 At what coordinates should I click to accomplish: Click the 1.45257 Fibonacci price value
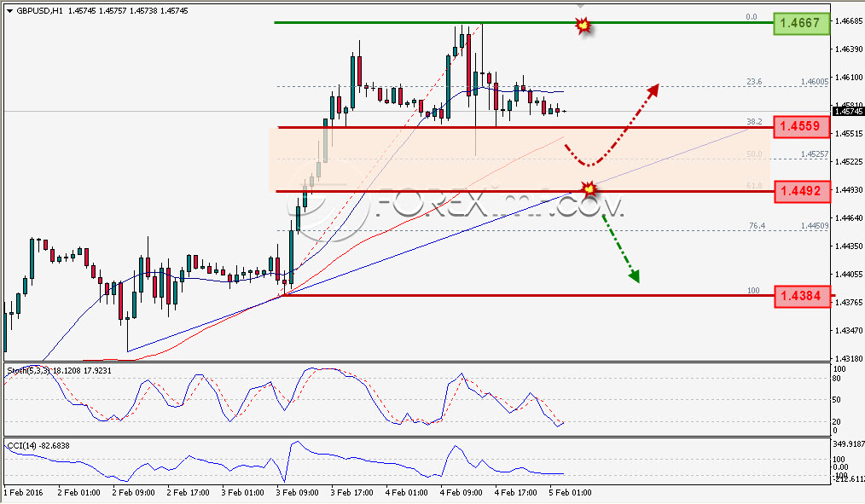click(x=815, y=154)
